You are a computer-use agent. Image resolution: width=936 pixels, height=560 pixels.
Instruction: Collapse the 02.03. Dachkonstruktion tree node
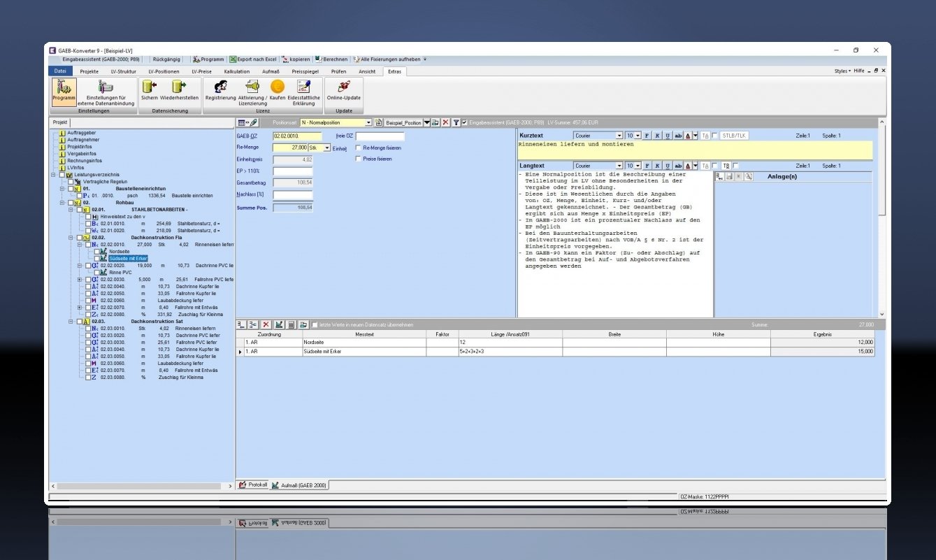pos(71,321)
